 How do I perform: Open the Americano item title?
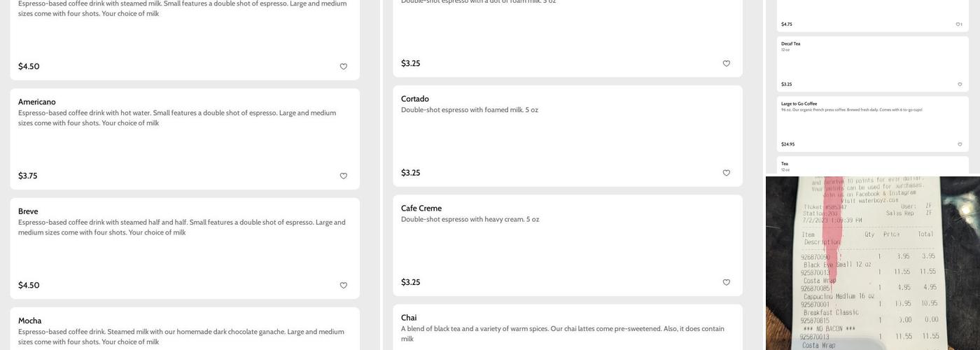click(37, 101)
